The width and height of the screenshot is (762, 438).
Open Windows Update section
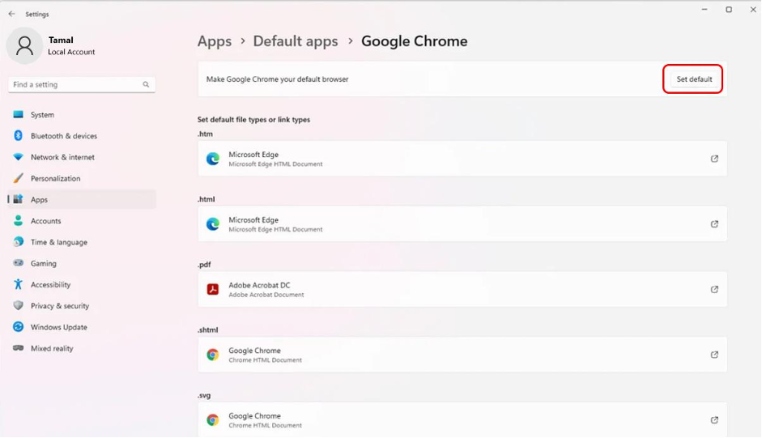point(58,327)
